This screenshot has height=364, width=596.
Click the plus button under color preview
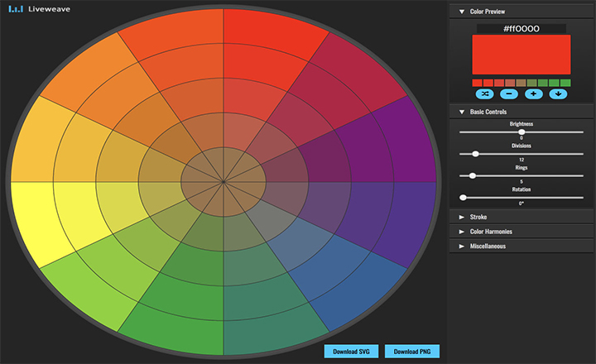coord(534,93)
